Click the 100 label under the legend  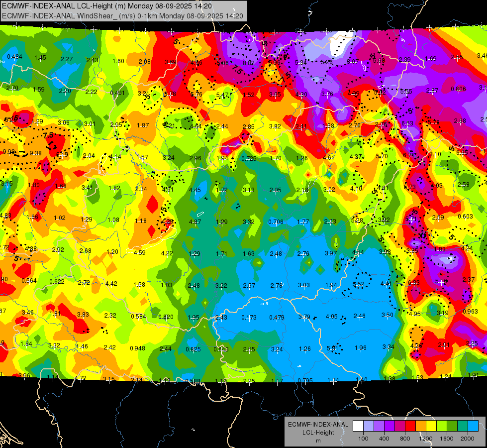click(x=363, y=439)
